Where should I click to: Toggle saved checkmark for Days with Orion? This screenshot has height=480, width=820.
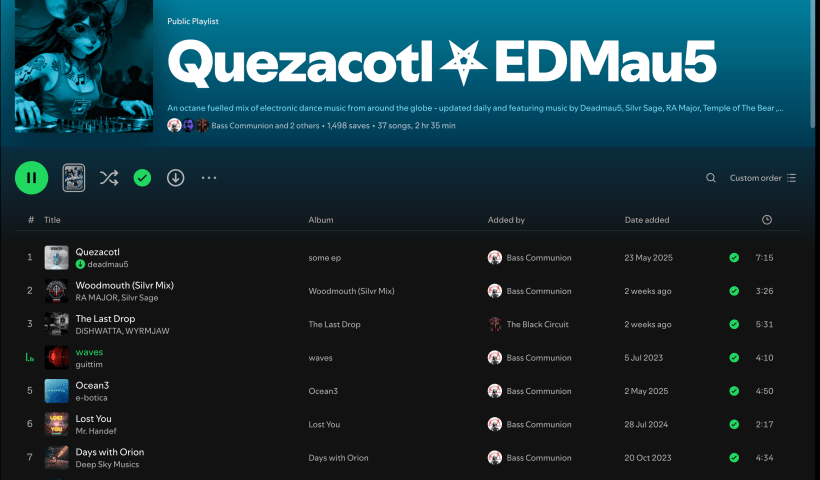tap(734, 458)
